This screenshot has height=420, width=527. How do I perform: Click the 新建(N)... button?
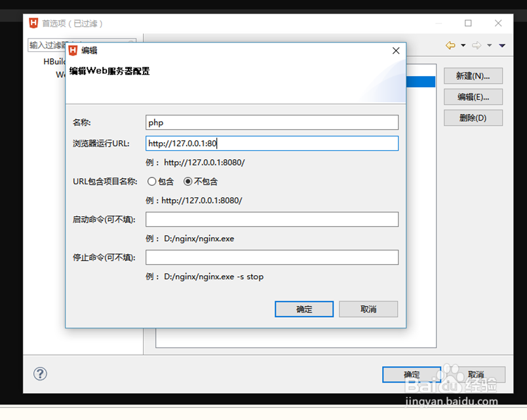click(x=473, y=76)
